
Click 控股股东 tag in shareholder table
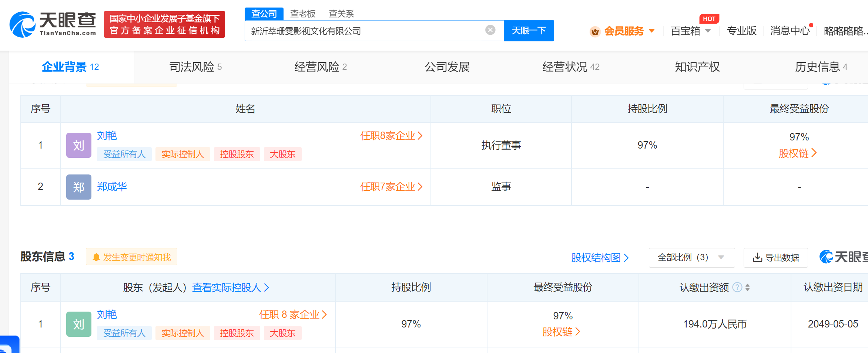coord(237,333)
